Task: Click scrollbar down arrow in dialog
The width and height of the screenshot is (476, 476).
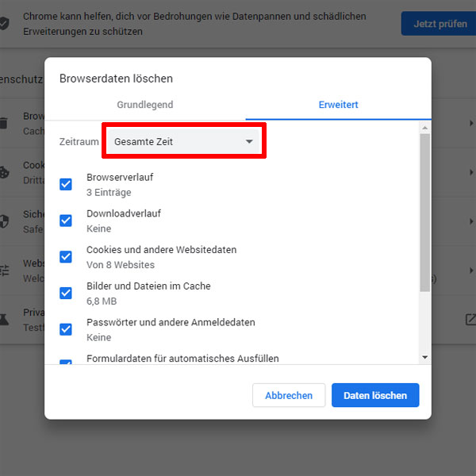Action: 424,358
